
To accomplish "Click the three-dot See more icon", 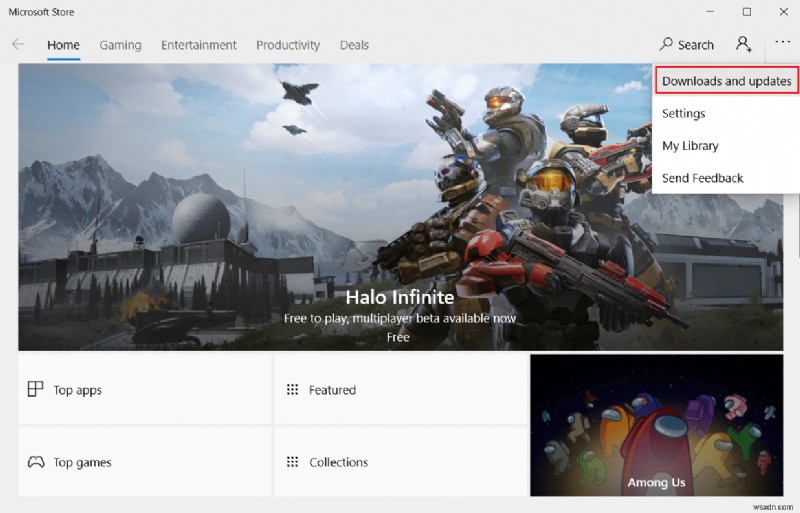I will (x=782, y=42).
